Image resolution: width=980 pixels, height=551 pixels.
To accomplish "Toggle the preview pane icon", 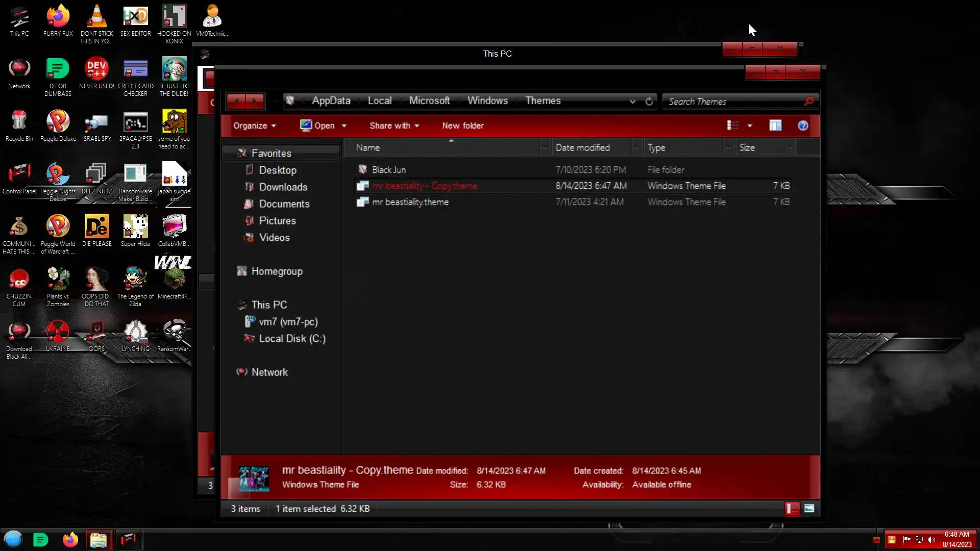I will 775,126.
